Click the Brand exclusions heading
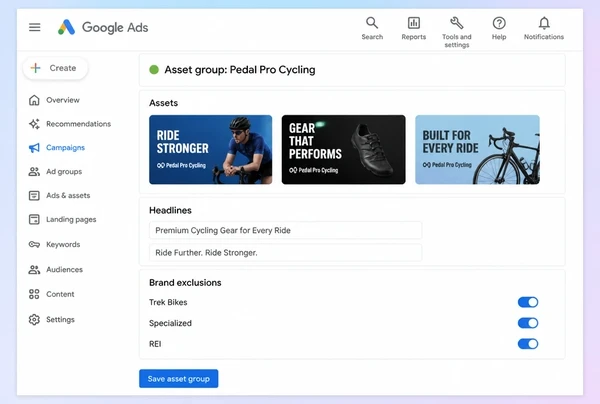The width and height of the screenshot is (600, 404). [x=185, y=282]
